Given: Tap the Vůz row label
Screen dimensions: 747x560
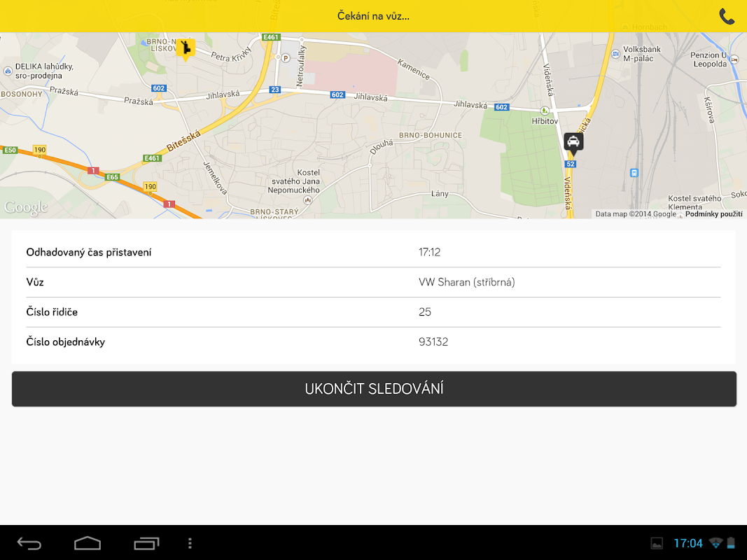Looking at the screenshot, I should click(35, 282).
